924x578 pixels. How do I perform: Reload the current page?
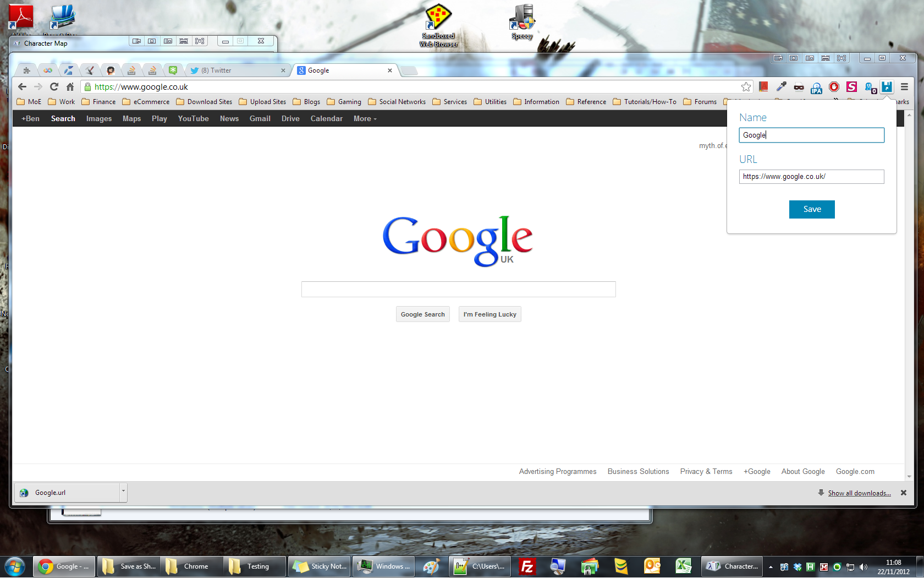pyautogui.click(x=54, y=86)
